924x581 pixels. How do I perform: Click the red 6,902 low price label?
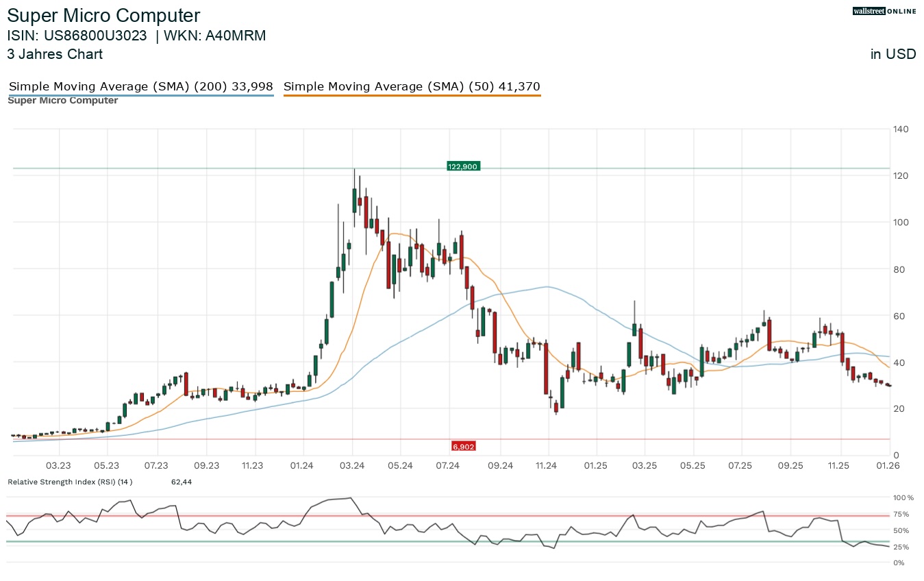pos(463,447)
